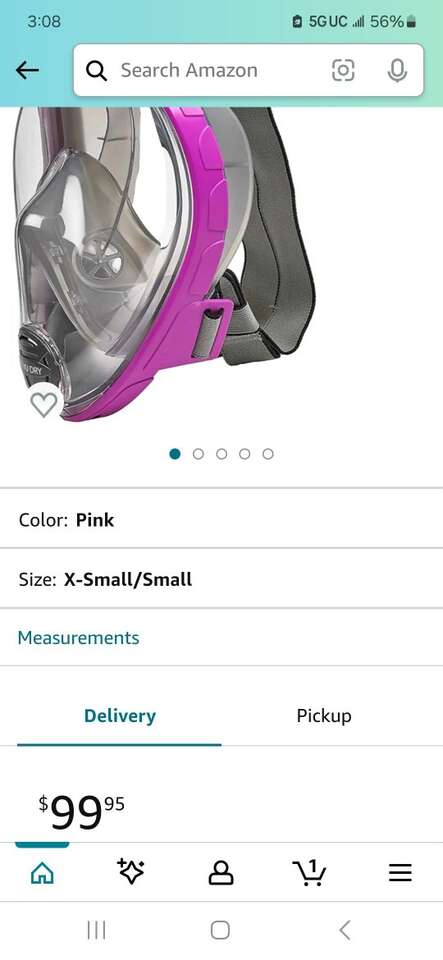The image size is (443, 960).
Task: Tap the back arrow icon
Action: (27, 70)
